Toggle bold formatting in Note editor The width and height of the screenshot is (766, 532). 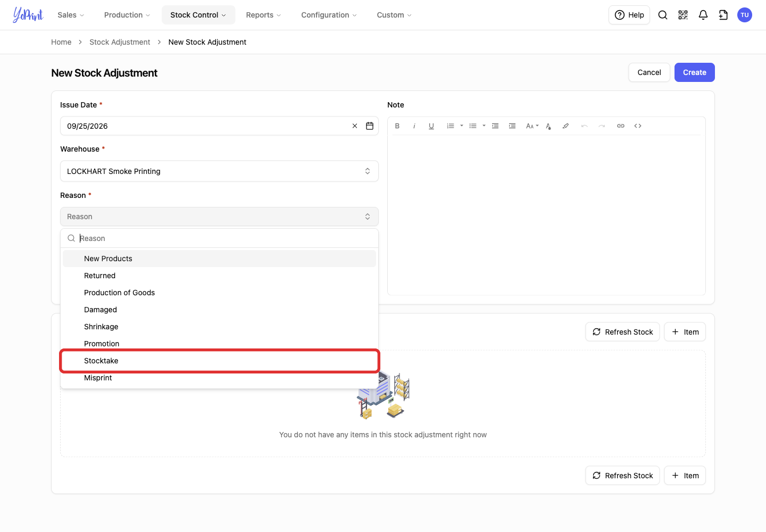397,126
